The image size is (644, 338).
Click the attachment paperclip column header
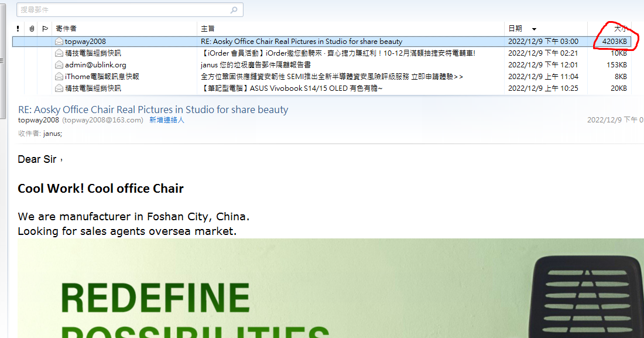[32, 28]
